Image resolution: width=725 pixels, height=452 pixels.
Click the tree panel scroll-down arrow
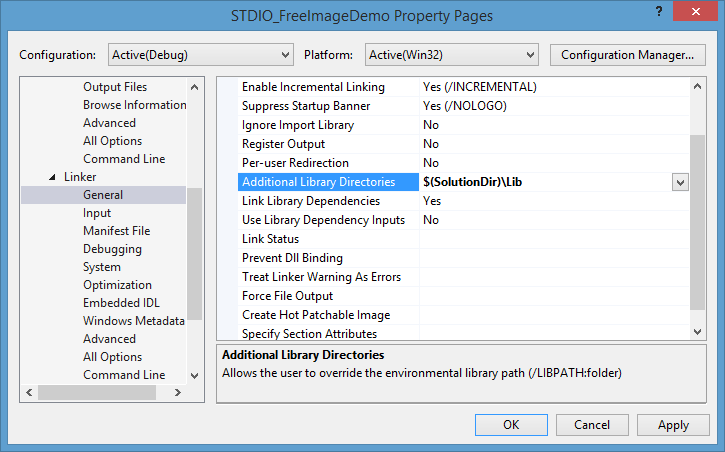point(195,375)
